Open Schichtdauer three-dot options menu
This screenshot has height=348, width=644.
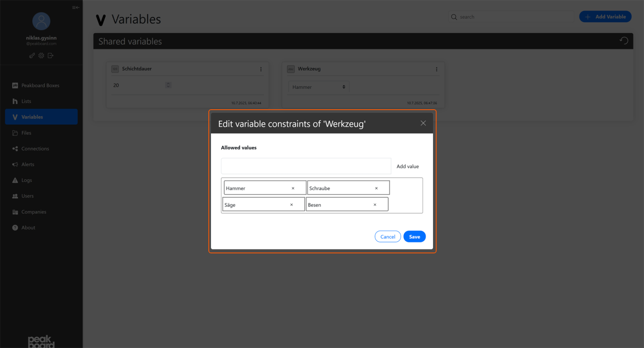point(261,69)
